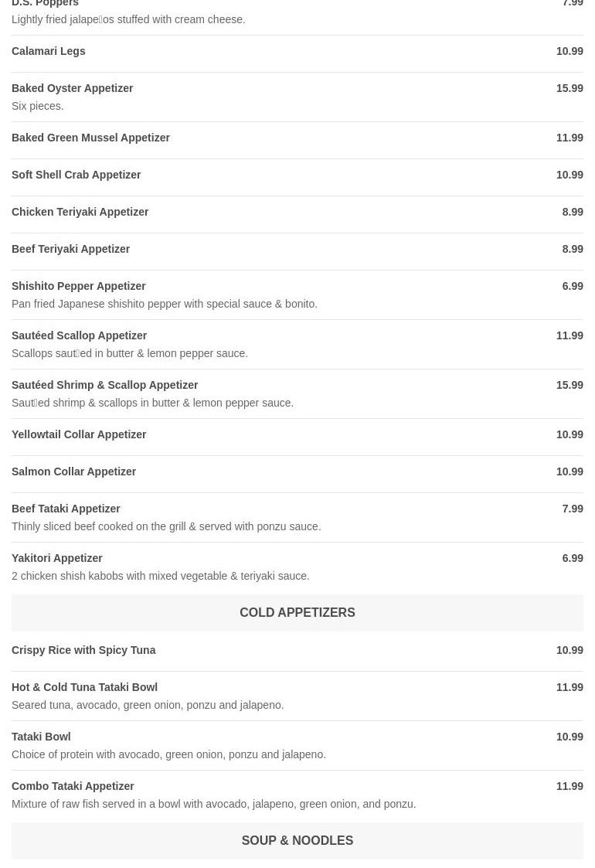Image resolution: width=595 pixels, height=868 pixels.
Task: Choose the Sautéed Scallop Appetizer
Action: tap(80, 335)
